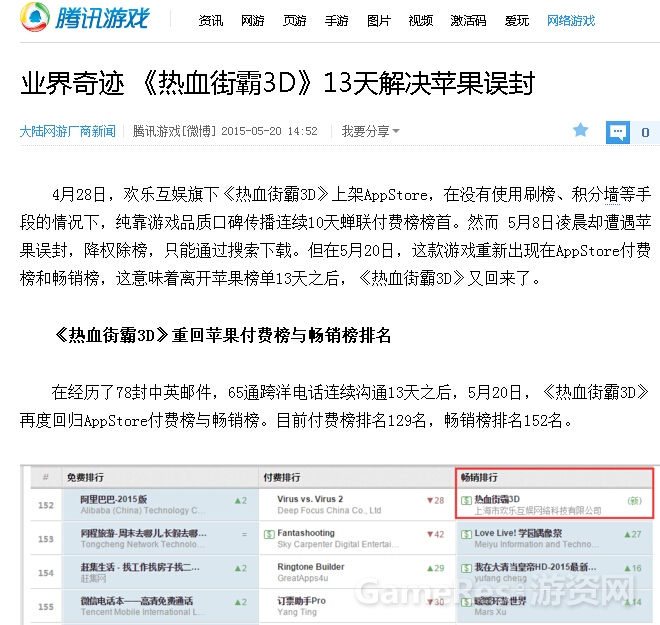Click the comment count 0
Viewport: 660px width, 625px height.
(645, 133)
